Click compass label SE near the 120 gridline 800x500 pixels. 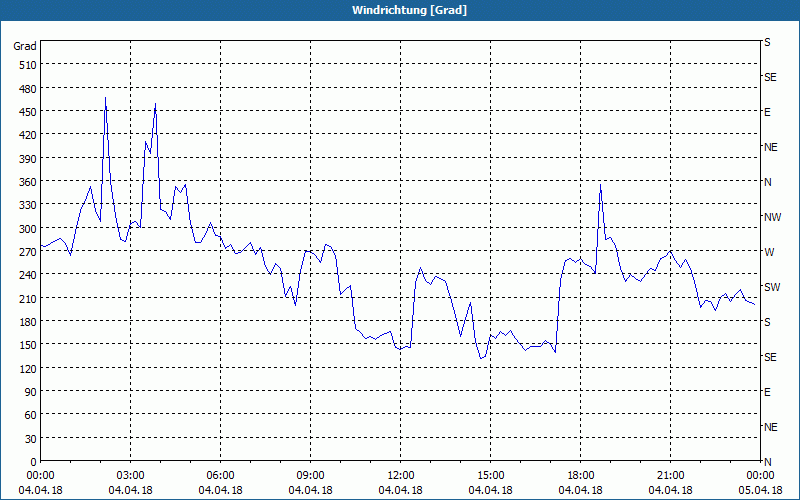pos(770,357)
